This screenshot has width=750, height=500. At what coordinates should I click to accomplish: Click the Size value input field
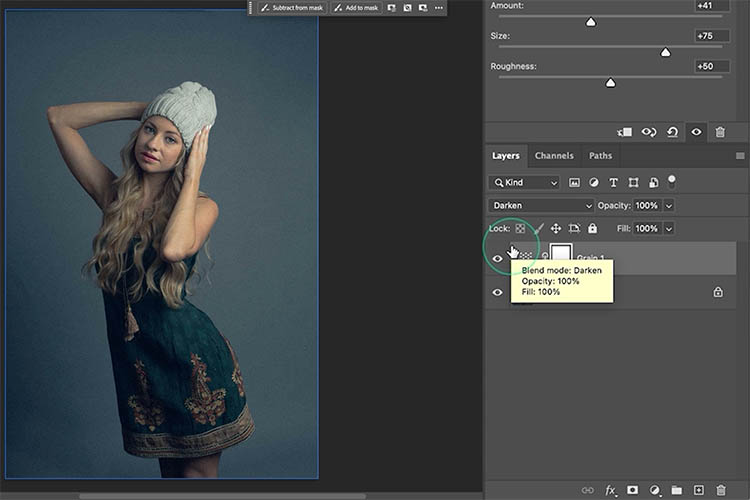(x=711, y=36)
